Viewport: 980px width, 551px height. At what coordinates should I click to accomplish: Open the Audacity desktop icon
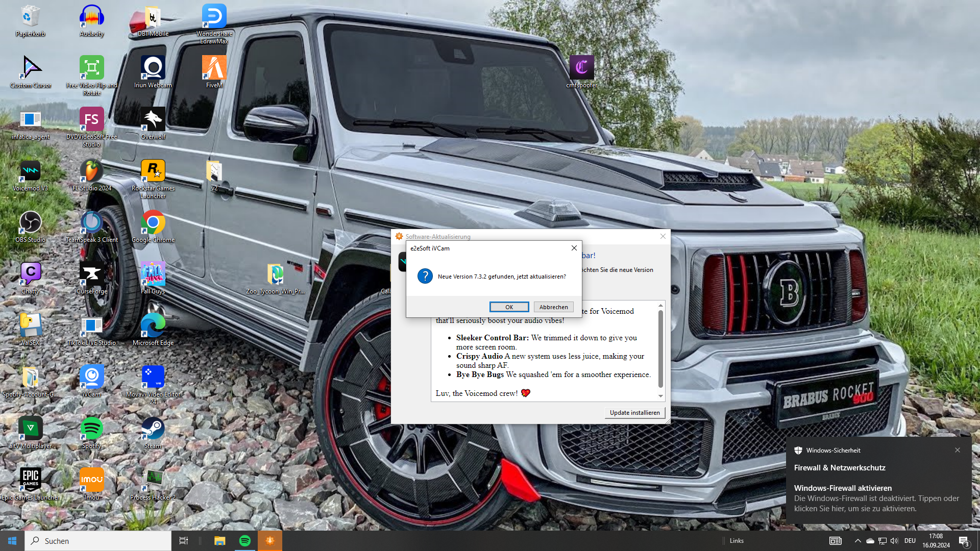click(x=91, y=17)
